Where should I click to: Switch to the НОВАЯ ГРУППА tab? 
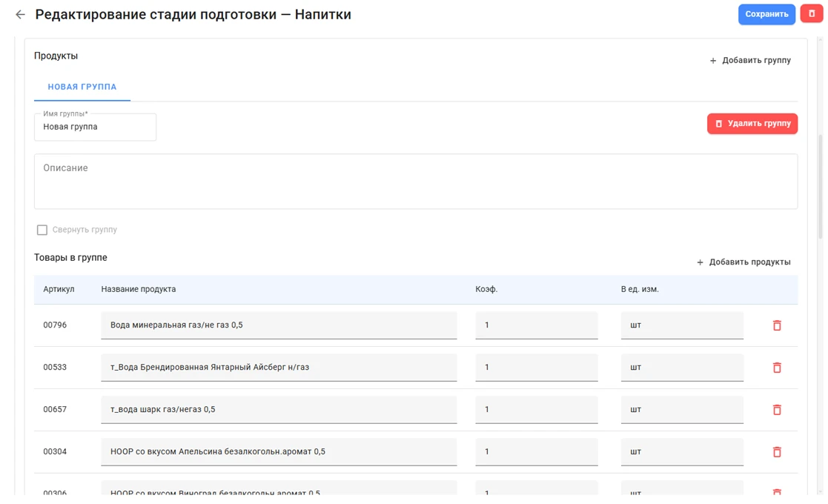(82, 87)
